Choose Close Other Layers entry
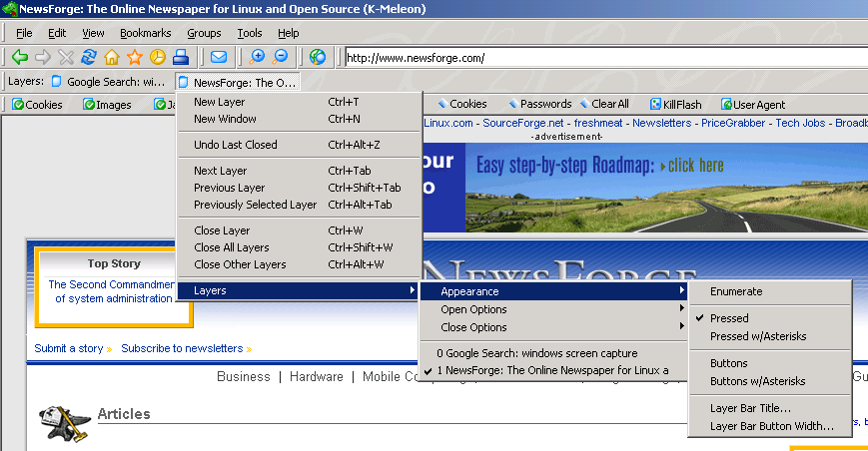 [x=299, y=264]
